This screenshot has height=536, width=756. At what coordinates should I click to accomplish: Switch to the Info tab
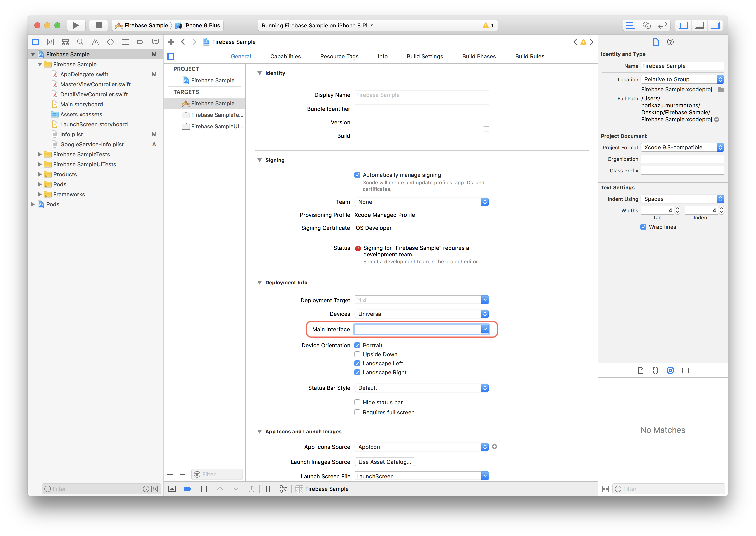click(383, 56)
